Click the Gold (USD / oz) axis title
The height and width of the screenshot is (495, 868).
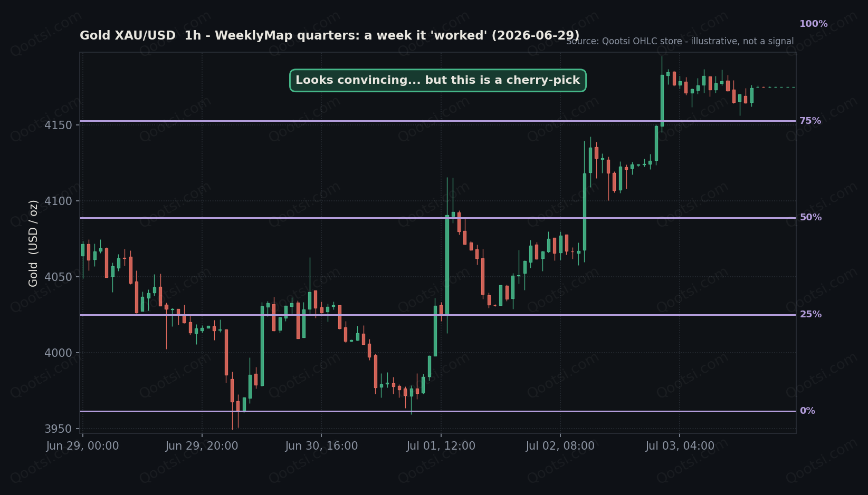tap(33, 243)
